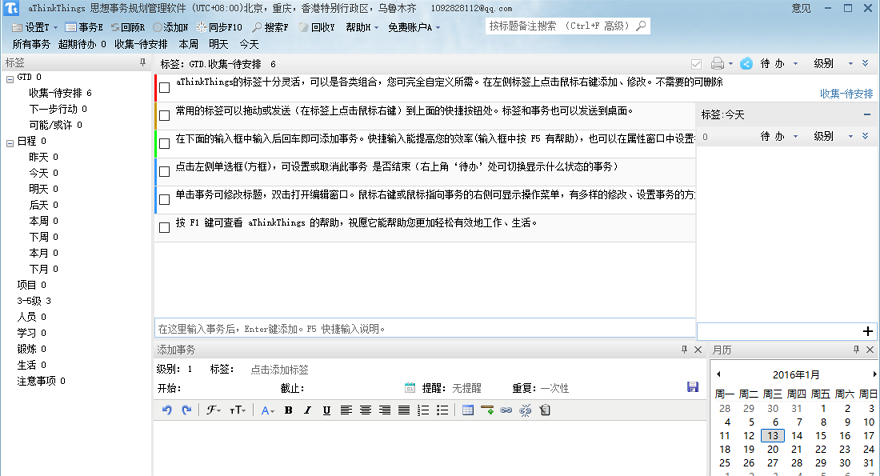The width and height of the screenshot is (880, 476).
Task: Check the task starting with 按 F1 键可查看
Action: 164,227
